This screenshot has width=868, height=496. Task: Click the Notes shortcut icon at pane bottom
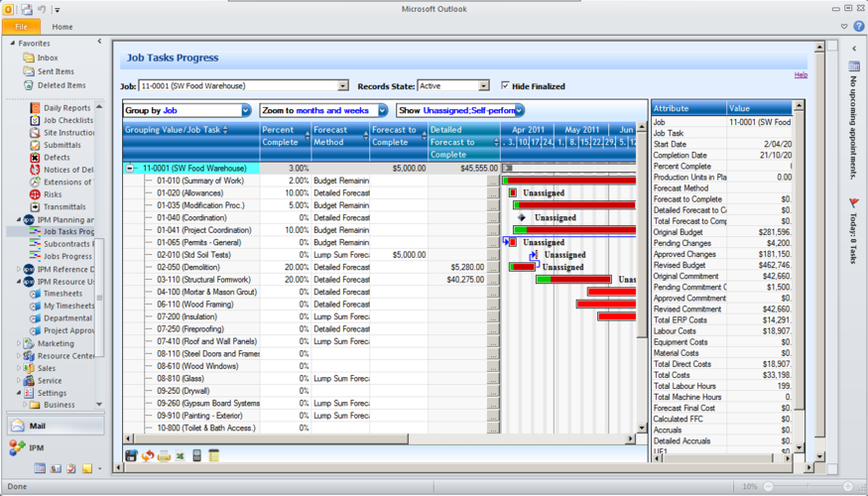pyautogui.click(x=87, y=468)
